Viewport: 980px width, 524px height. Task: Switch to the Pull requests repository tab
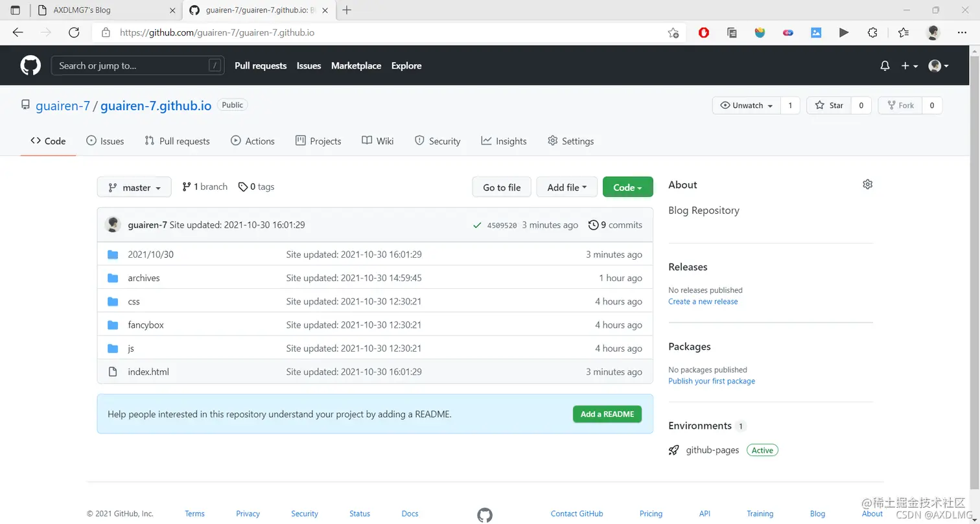[177, 141]
